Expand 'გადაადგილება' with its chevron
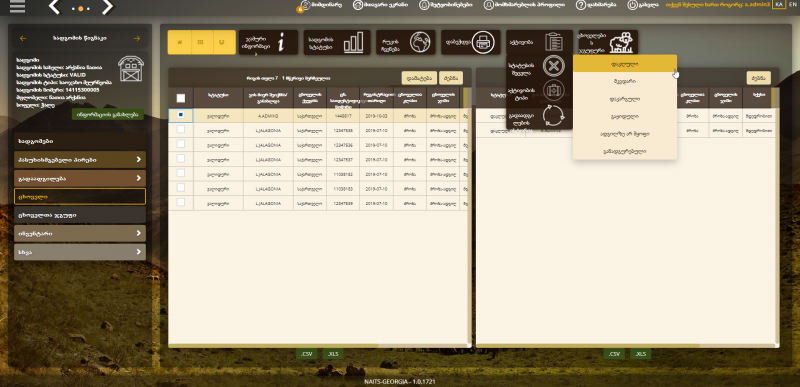 tap(138, 178)
